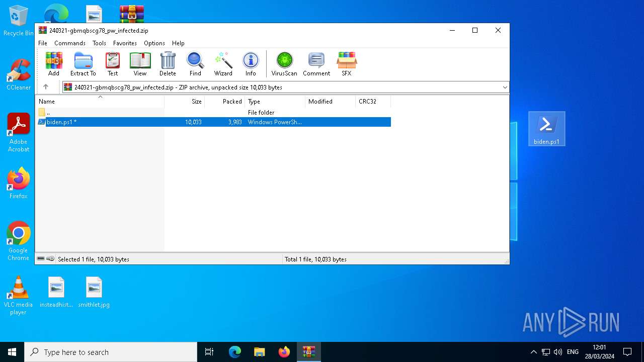The image size is (644, 362).
Task: Open Task View on the taskbar
Action: tap(209, 352)
